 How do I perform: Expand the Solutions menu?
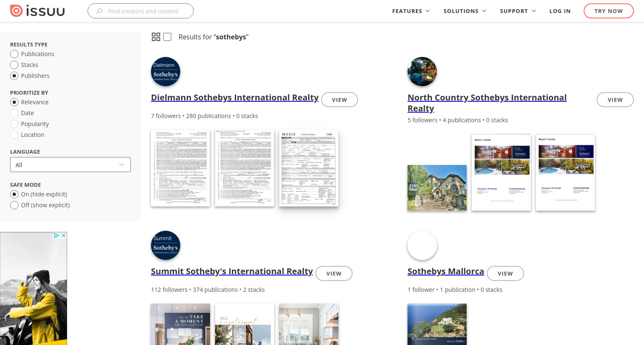pyautogui.click(x=465, y=11)
